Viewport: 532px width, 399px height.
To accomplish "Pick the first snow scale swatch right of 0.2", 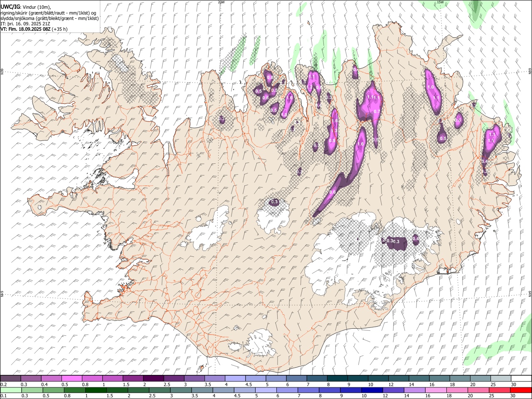I will pyautogui.click(x=10, y=378).
